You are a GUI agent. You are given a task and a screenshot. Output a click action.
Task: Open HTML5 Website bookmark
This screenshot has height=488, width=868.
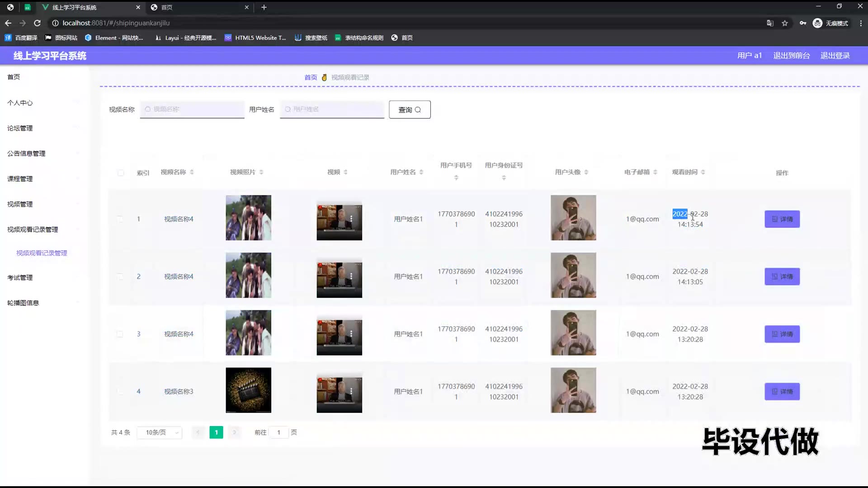click(x=255, y=38)
